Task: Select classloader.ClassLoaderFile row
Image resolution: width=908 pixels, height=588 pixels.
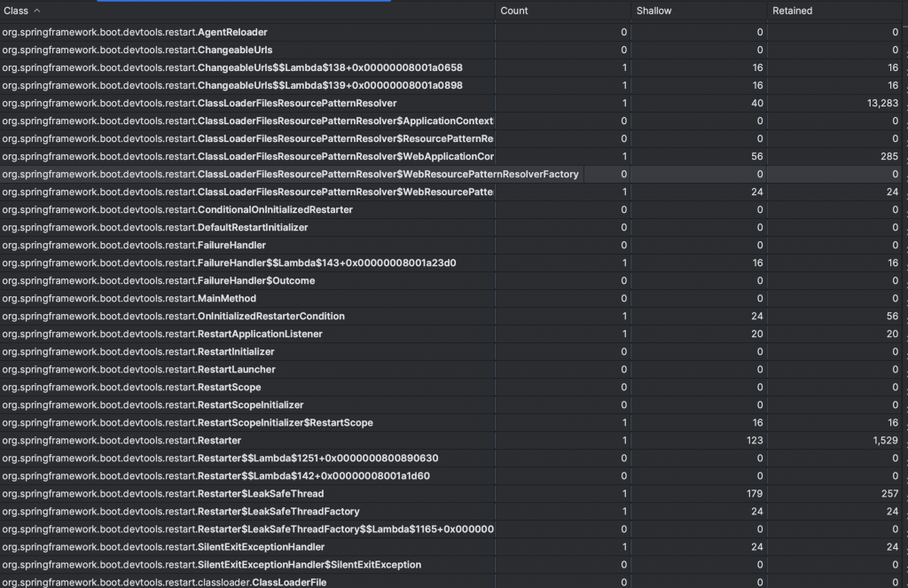Action: point(451,581)
